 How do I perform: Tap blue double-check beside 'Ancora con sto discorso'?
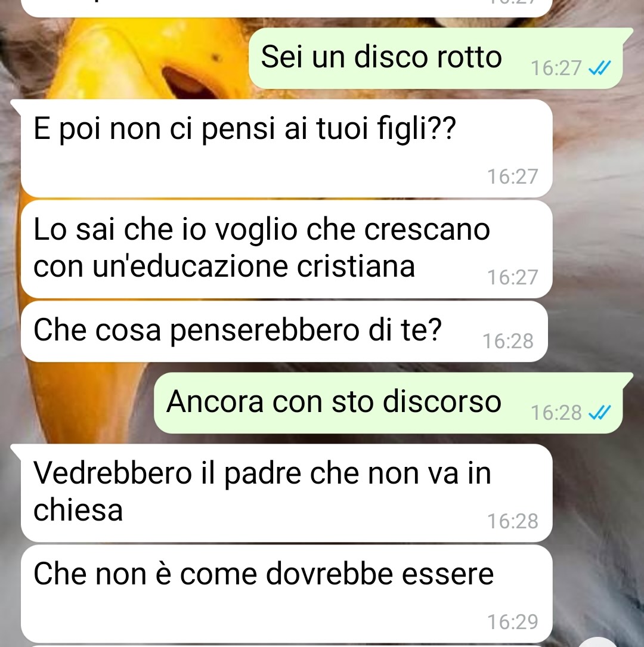(x=599, y=412)
